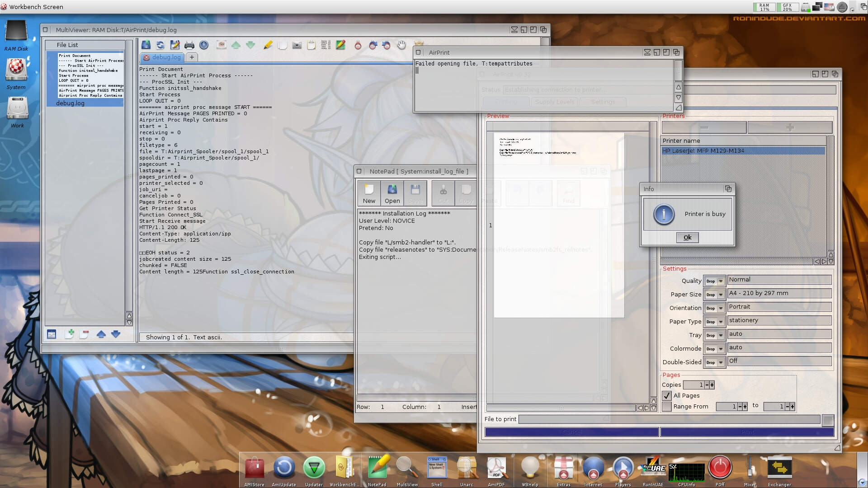Move file up with blue up arrow

click(x=101, y=334)
